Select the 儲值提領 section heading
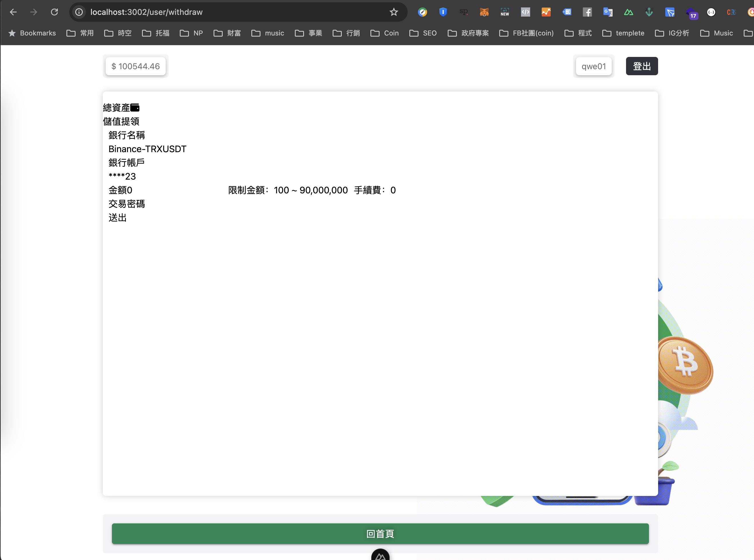Viewport: 754px width, 560px height. pyautogui.click(x=121, y=121)
